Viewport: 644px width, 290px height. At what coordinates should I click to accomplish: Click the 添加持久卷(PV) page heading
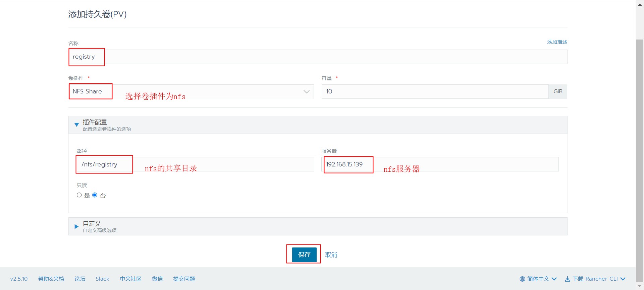[97, 14]
